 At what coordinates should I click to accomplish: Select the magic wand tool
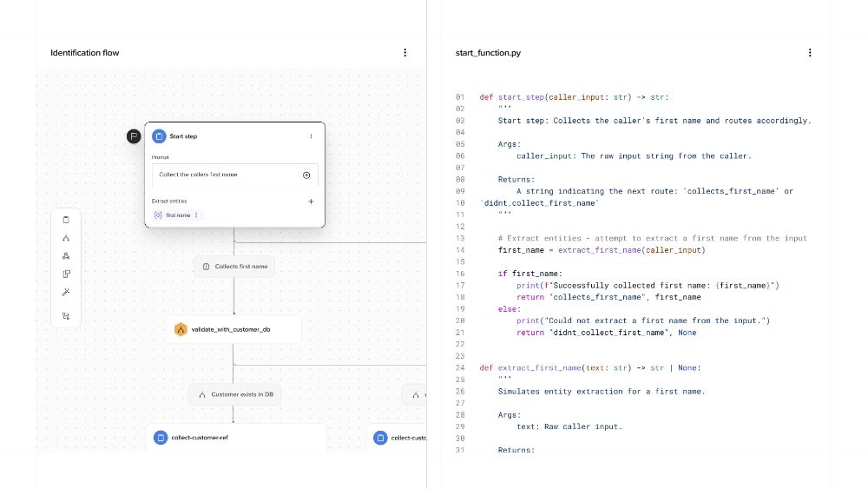point(66,293)
